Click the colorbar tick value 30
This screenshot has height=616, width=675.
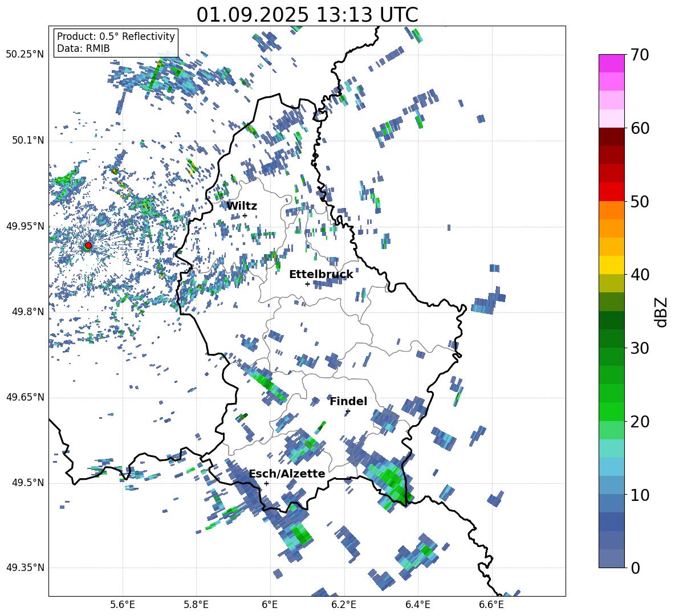click(640, 348)
